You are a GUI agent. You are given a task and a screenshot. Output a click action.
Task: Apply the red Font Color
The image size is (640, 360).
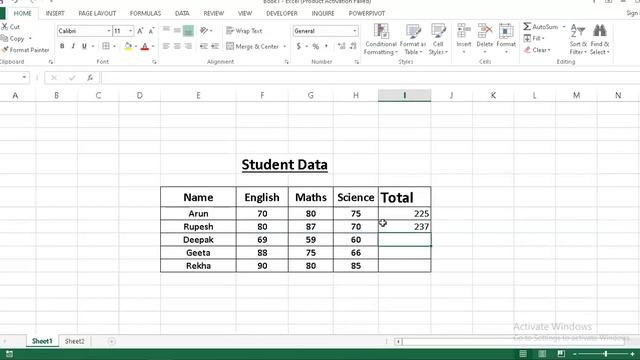145,47
